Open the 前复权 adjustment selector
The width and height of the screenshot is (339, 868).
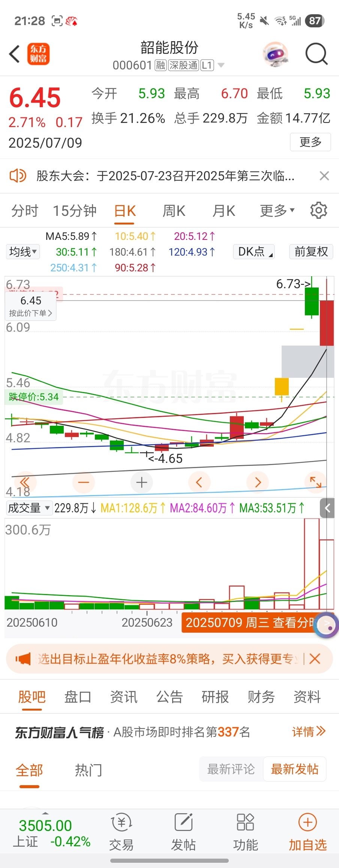(311, 251)
